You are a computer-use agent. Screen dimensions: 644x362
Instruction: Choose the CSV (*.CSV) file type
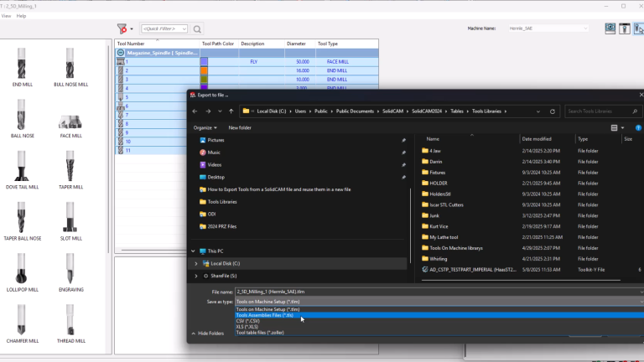(439, 321)
